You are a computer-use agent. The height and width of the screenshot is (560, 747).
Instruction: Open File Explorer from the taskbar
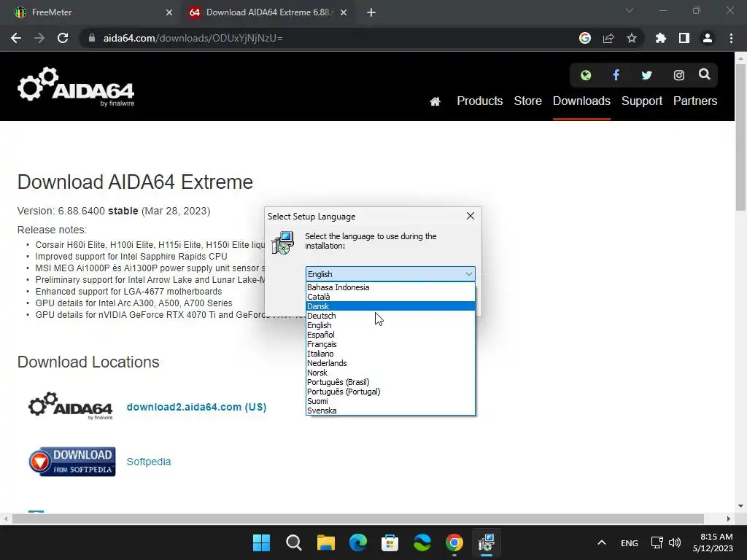(326, 542)
